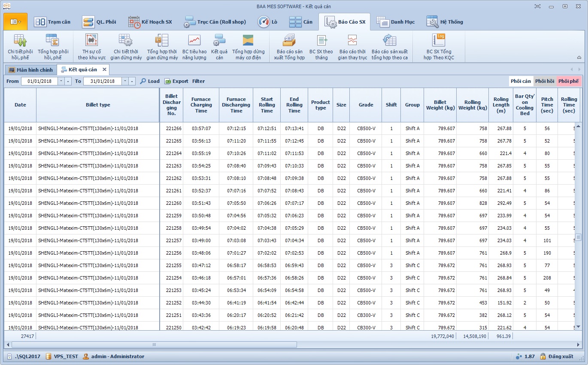The image size is (588, 365).
Task: Collapse the ribbon with the chevron
Action: tap(579, 57)
